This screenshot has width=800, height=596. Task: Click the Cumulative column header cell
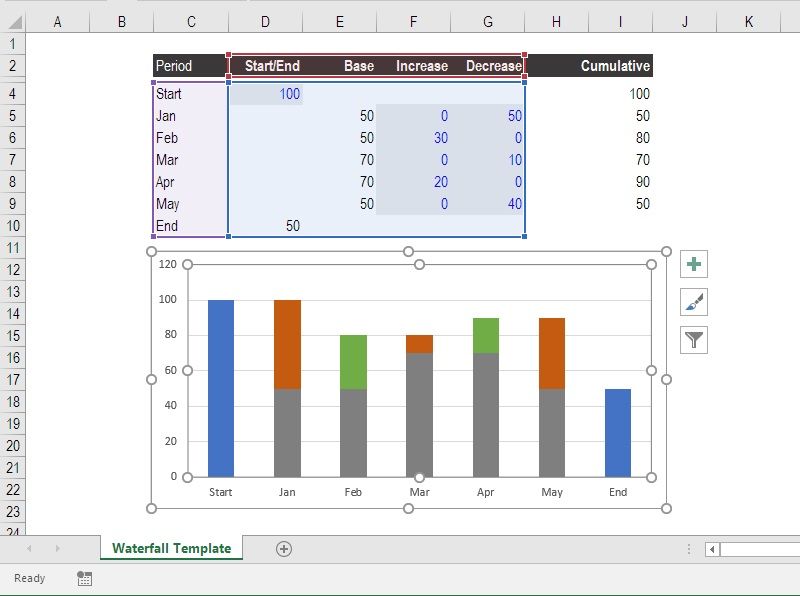[618, 65]
